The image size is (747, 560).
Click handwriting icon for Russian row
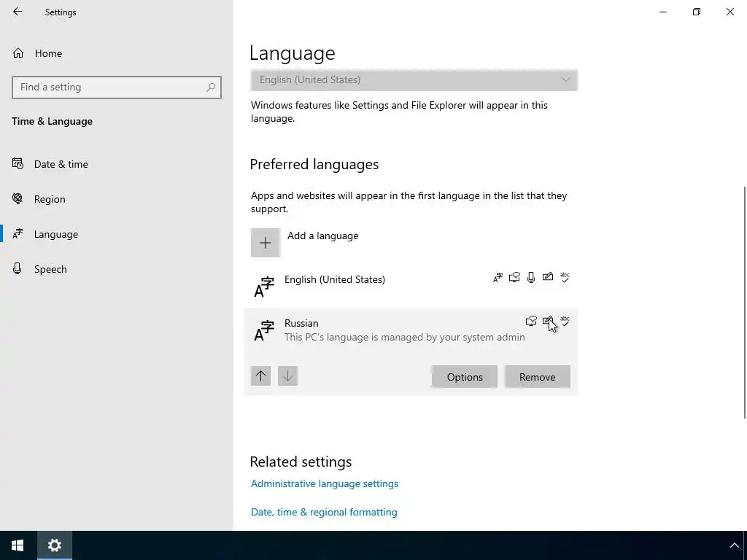[548, 321]
